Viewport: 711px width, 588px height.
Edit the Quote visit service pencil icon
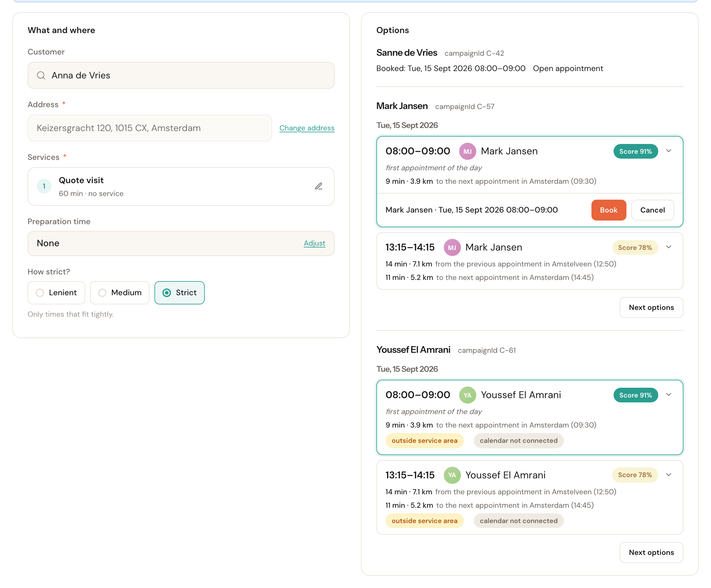(319, 187)
